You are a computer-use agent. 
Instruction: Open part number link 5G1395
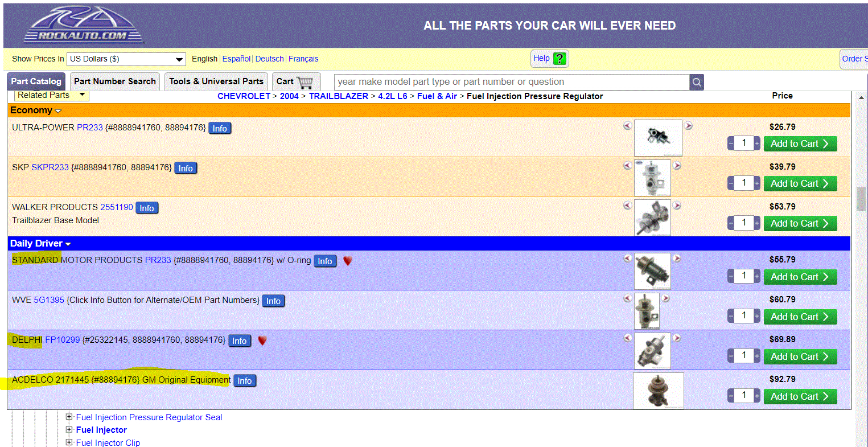49,300
